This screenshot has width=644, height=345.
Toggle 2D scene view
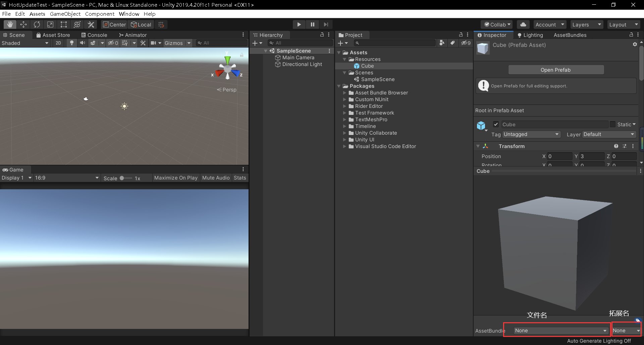(x=58, y=43)
